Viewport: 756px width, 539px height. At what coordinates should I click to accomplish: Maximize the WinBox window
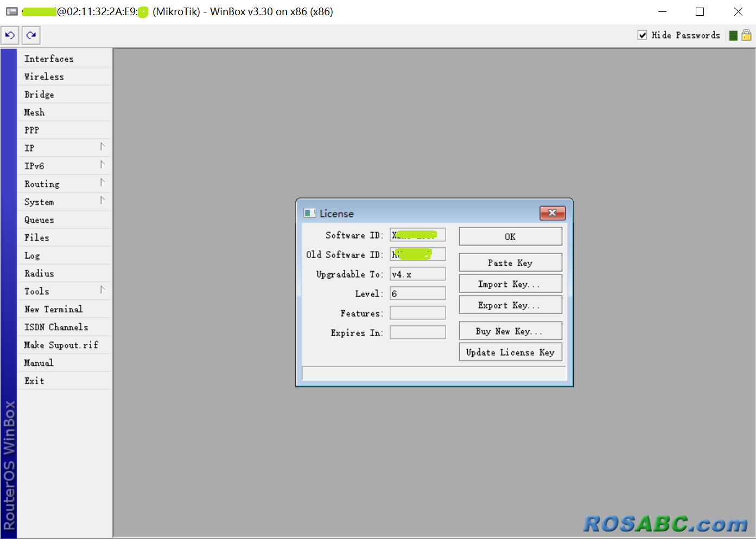(700, 11)
